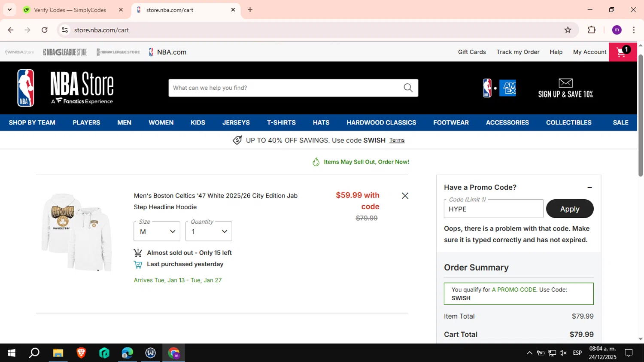Open the shopping cart icon
Viewport: 644px width, 362px height.
(623, 52)
